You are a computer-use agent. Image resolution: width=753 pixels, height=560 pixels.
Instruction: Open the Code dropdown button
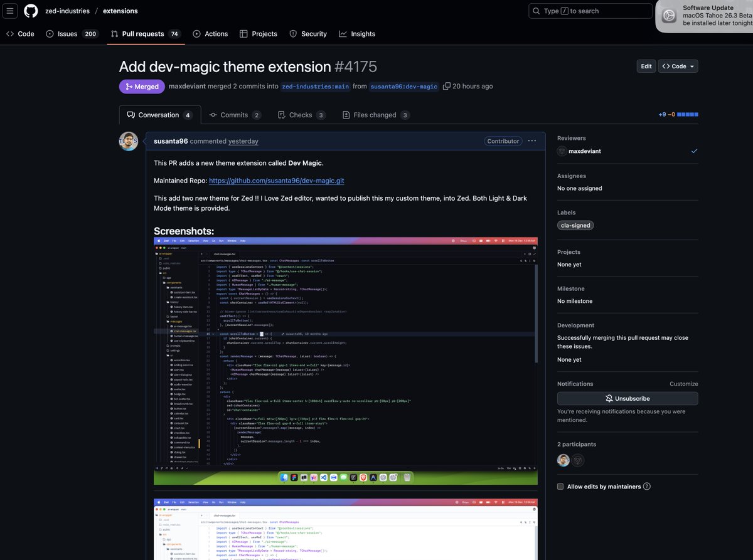pos(678,66)
